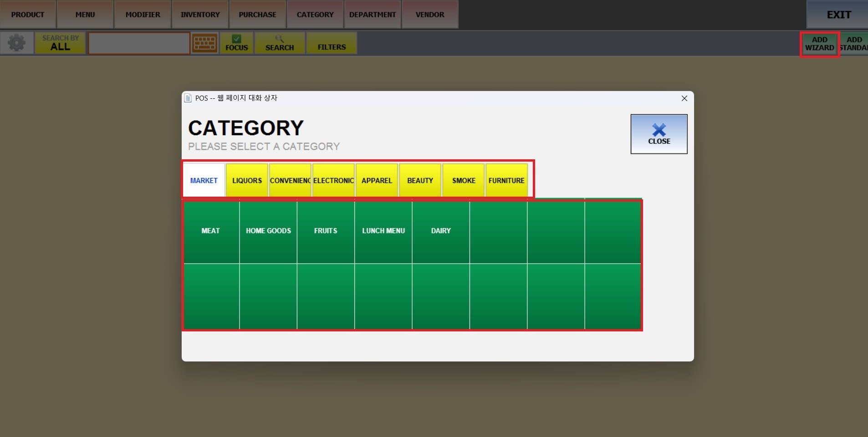Screen dimensions: 868x437
Task: Select the MEAT subcategory tile
Action: point(211,231)
